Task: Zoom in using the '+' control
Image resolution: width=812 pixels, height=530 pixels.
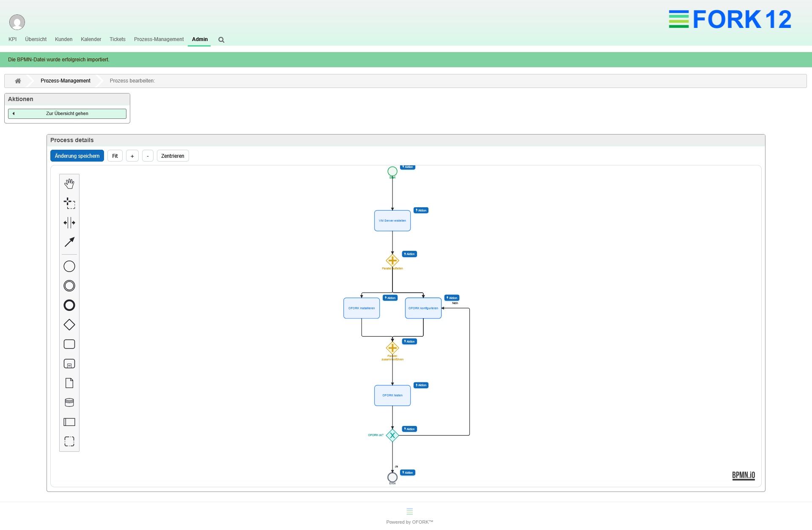Action: [x=132, y=156]
